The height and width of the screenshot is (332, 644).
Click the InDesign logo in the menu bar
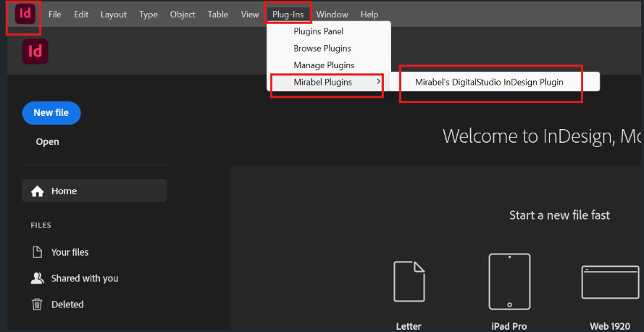point(25,14)
